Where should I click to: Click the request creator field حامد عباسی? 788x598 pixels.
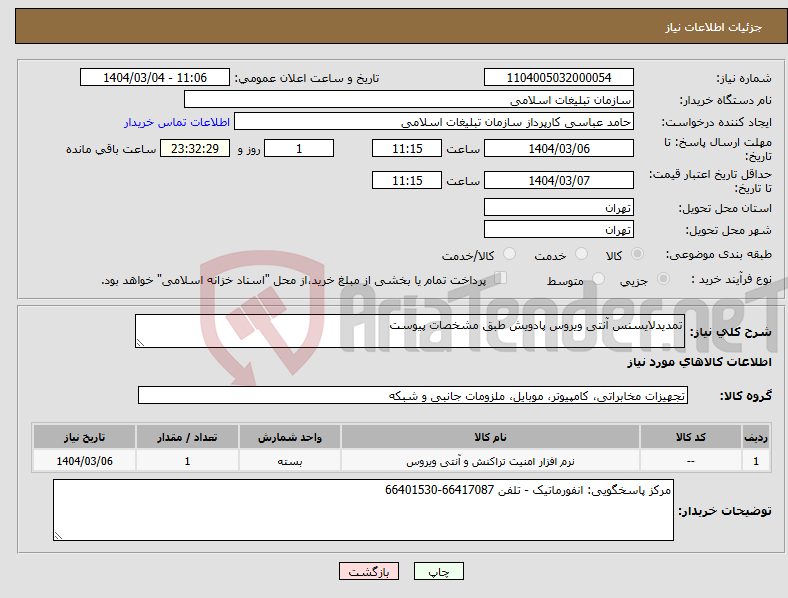[x=434, y=122]
